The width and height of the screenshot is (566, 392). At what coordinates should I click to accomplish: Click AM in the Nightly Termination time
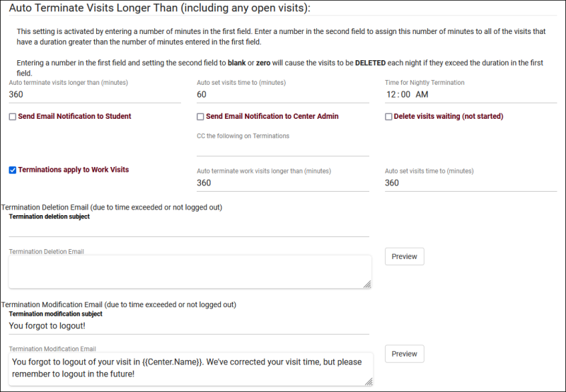point(422,95)
